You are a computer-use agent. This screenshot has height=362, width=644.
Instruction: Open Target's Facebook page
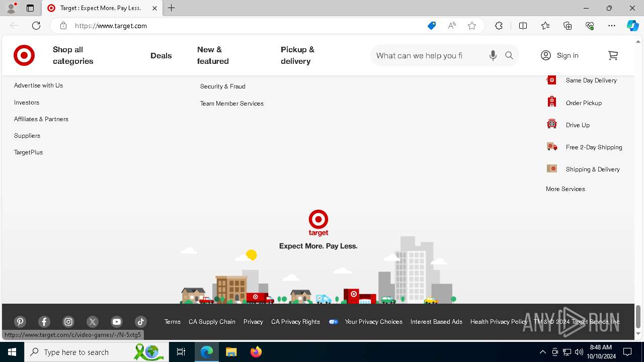point(44,322)
